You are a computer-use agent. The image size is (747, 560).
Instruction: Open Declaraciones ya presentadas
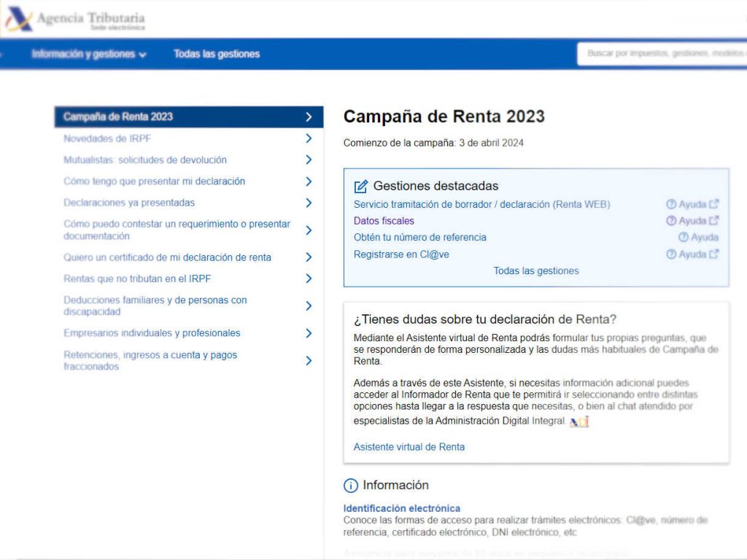pos(129,203)
